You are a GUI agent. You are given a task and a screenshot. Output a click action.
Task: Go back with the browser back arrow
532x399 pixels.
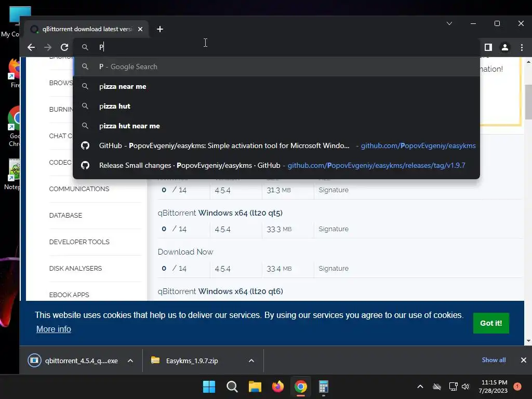[x=31, y=47]
